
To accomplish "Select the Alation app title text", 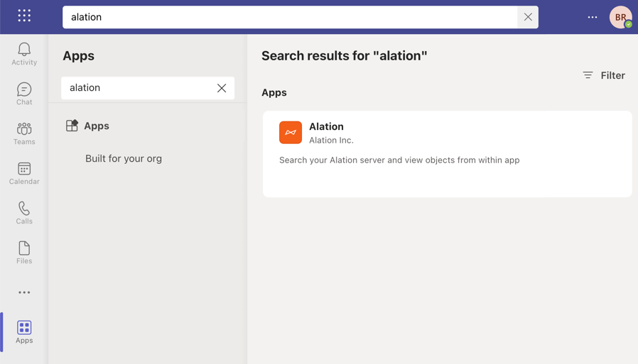I will pyautogui.click(x=326, y=126).
